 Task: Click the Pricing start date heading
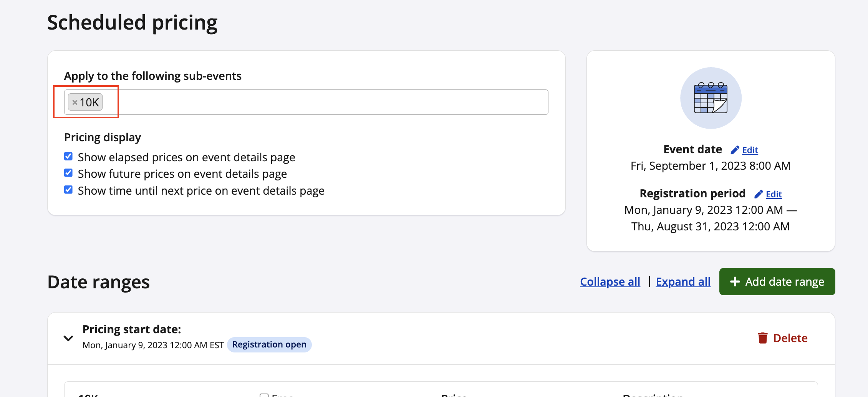tap(132, 329)
